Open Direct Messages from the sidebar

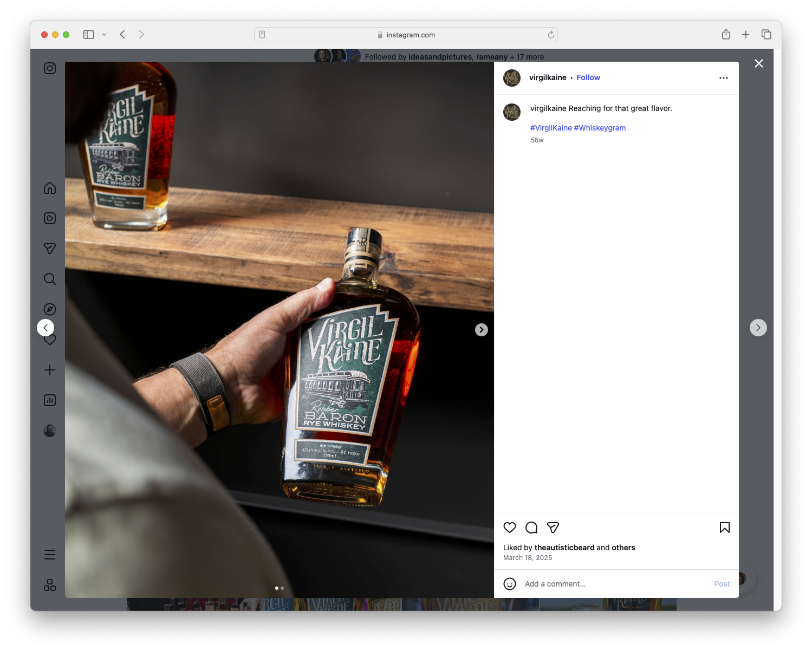49,249
